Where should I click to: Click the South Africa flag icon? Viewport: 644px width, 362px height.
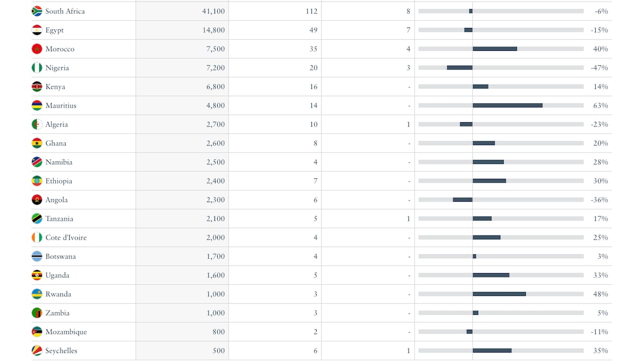tap(37, 11)
